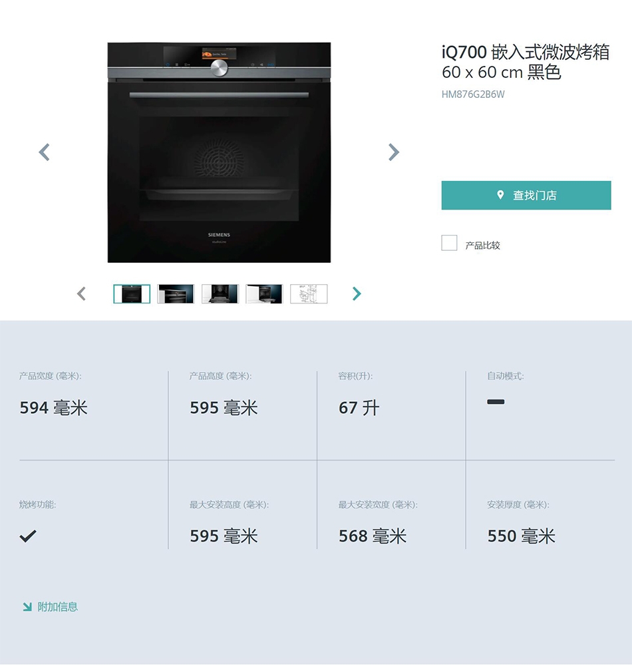Screen dimensions: 632x672
Task: Click the 产品比较 label text
Action: click(x=482, y=245)
